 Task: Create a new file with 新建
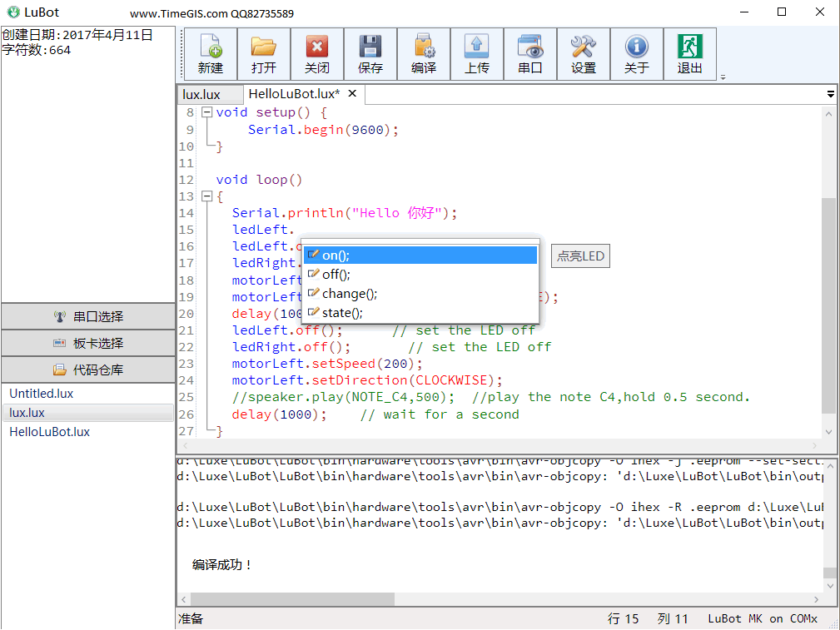(x=210, y=54)
